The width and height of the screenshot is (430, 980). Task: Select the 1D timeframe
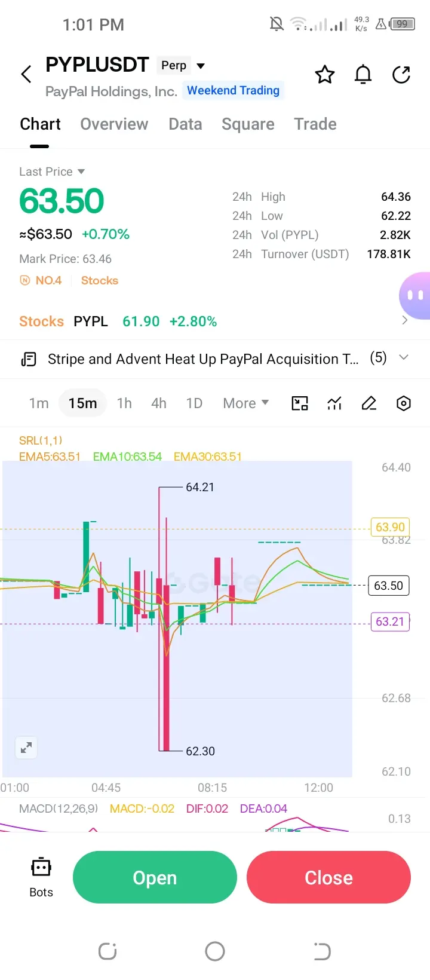coord(194,403)
